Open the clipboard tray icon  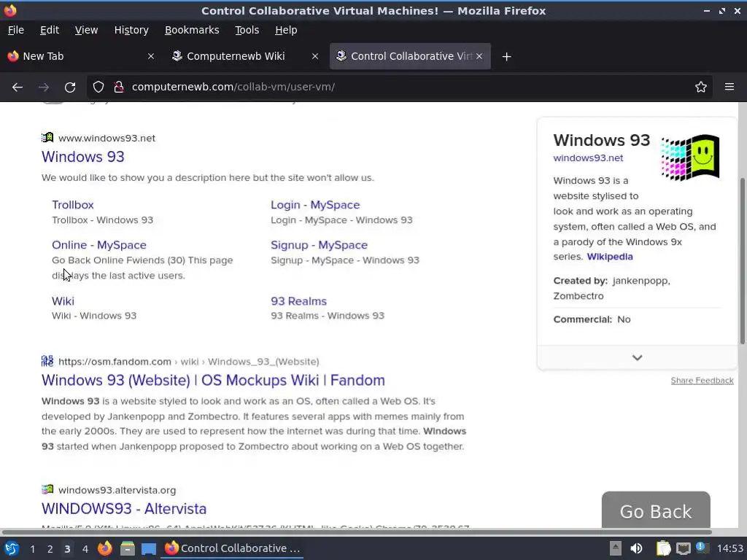point(663,548)
